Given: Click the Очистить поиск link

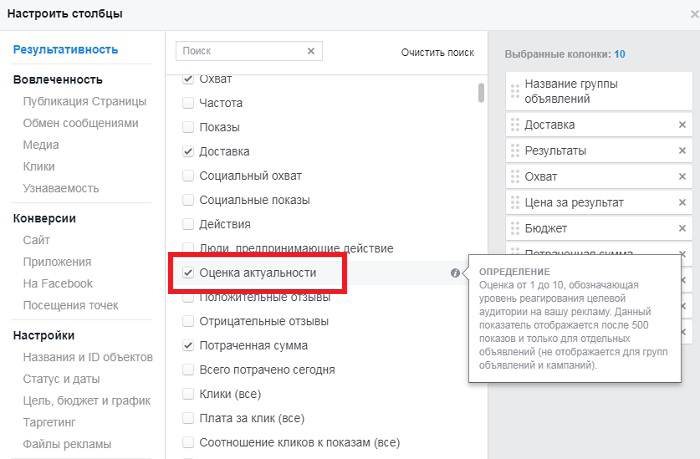Looking at the screenshot, I should click(x=438, y=53).
